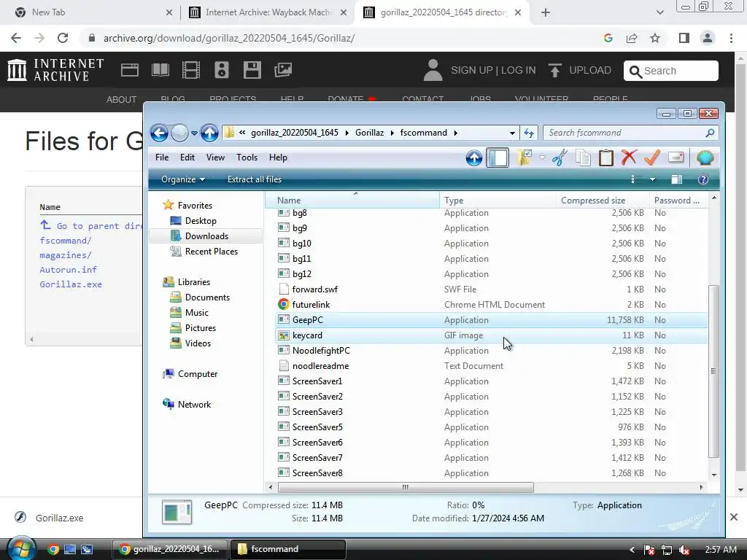Viewport: 747px width, 560px height.
Task: Select the keycard GIF image file
Action: coord(492,335)
